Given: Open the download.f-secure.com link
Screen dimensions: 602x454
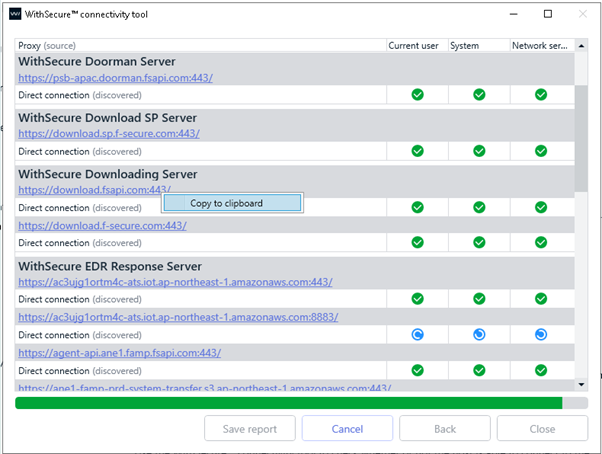Looking at the screenshot, I should [103, 226].
